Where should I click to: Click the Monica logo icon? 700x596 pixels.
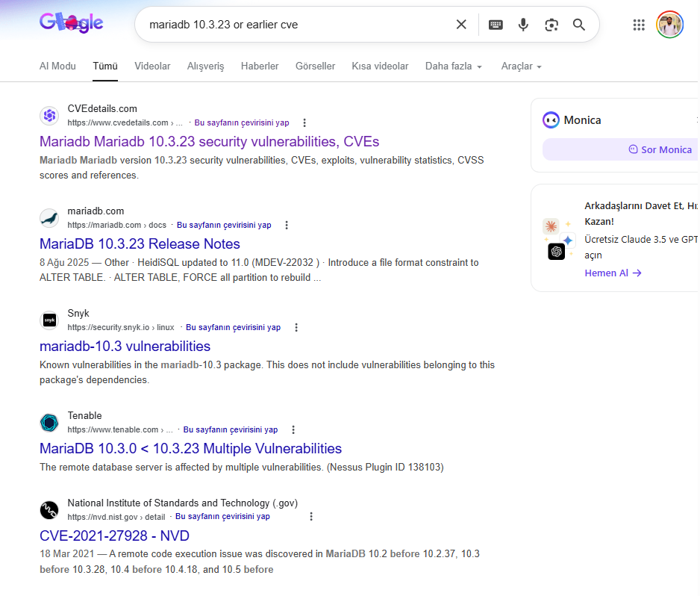(551, 120)
